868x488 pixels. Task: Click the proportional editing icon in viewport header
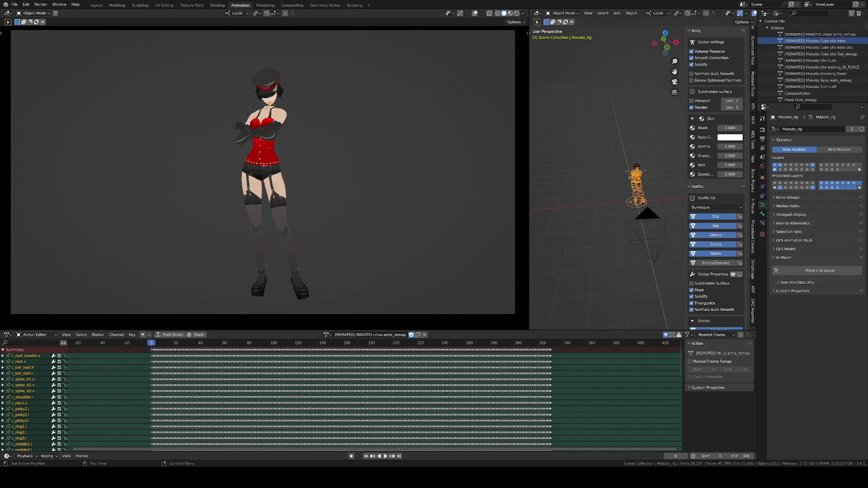[285, 13]
